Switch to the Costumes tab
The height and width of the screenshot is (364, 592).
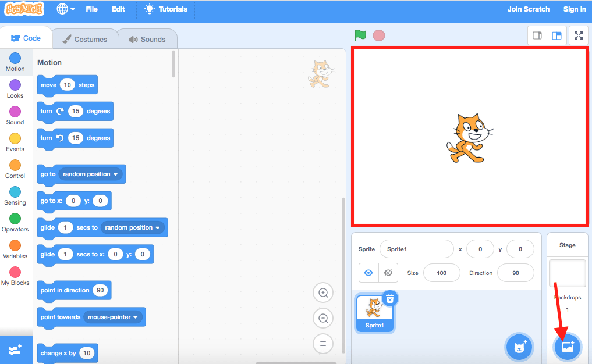click(85, 39)
